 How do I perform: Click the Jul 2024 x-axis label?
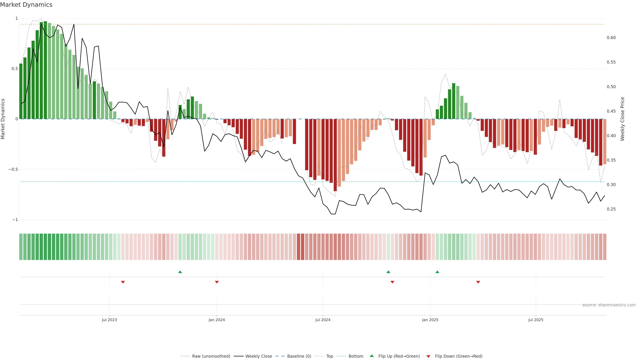323,320
